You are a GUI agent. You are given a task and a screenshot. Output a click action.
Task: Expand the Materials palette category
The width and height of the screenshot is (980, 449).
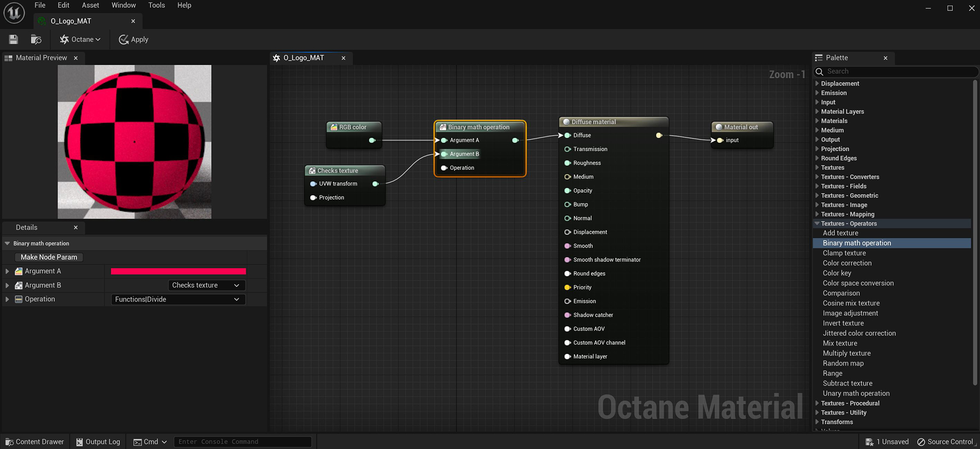pyautogui.click(x=817, y=121)
